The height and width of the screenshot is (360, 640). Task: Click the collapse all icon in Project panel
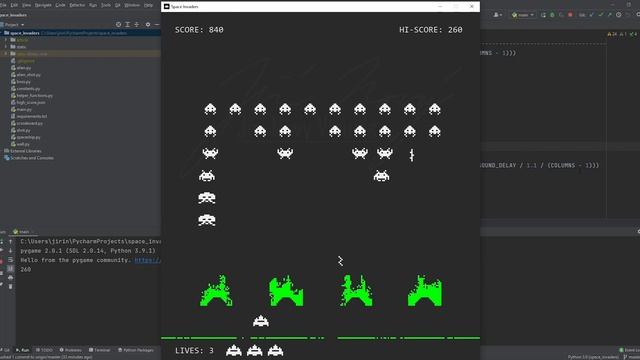tap(137, 24)
